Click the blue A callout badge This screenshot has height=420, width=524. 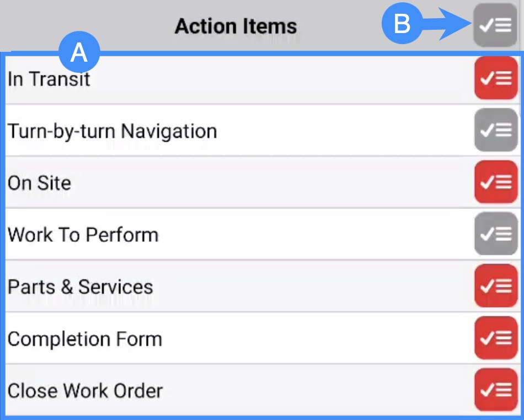tap(79, 53)
